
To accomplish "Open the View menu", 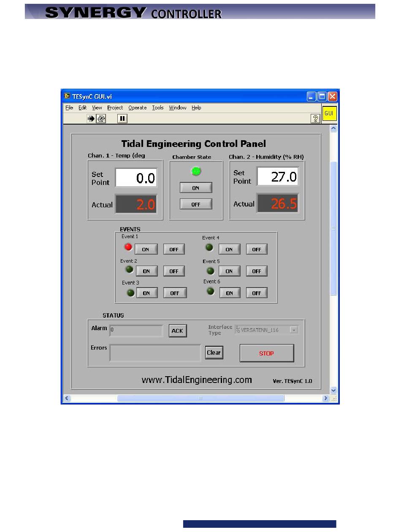I will (97, 108).
